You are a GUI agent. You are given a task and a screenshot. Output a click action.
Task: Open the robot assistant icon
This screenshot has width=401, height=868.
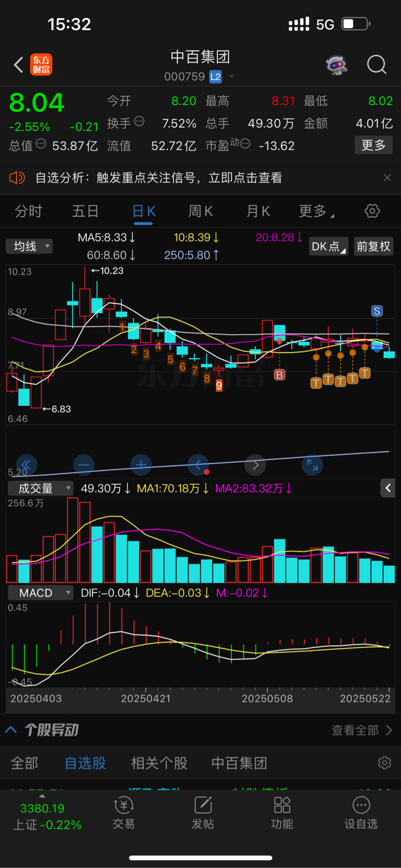tap(337, 65)
